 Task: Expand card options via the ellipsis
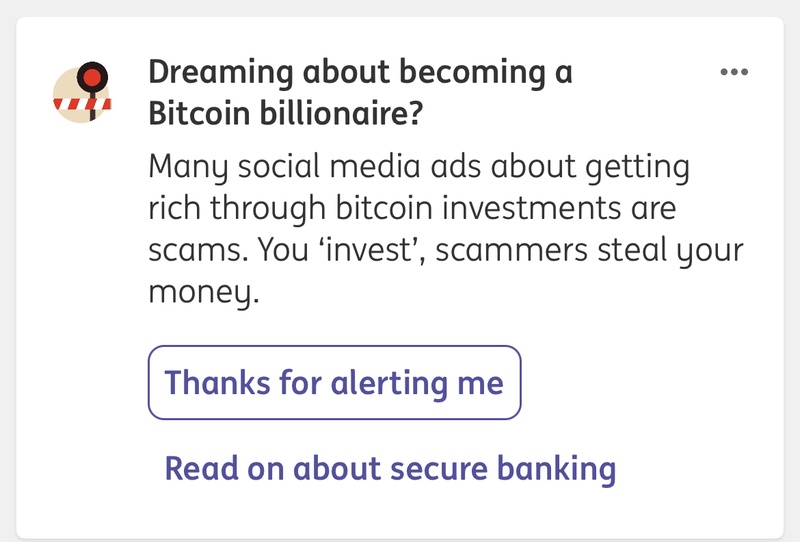tap(734, 73)
